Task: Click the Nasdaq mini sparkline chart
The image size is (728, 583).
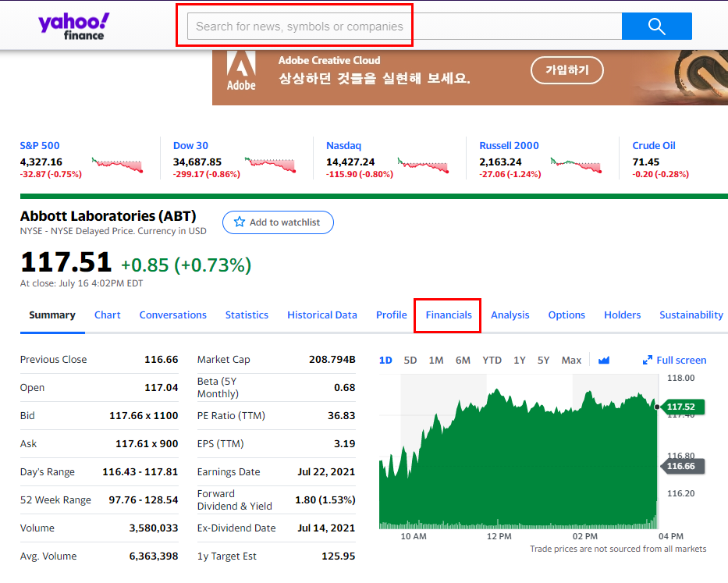Action: [x=423, y=165]
